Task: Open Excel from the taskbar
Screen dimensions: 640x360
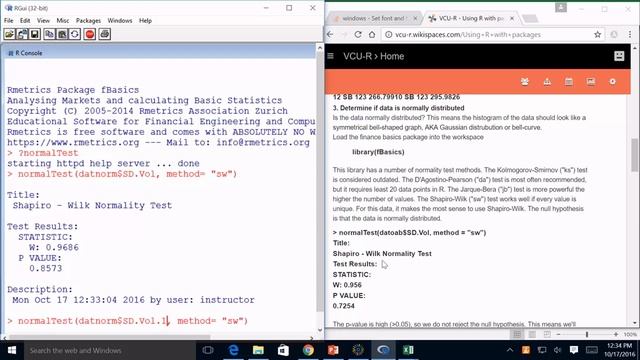Action: [408, 350]
